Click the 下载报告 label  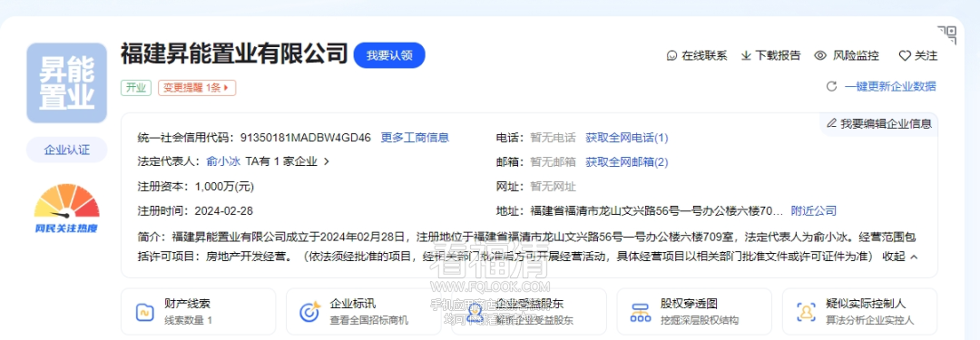[x=779, y=55]
